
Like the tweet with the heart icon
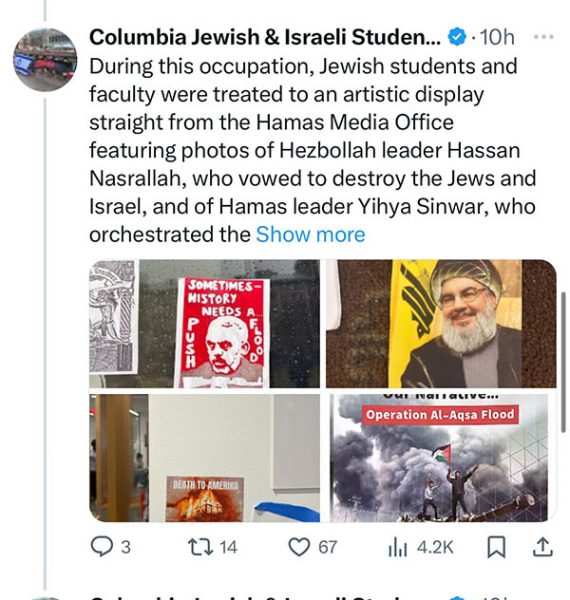click(x=299, y=547)
